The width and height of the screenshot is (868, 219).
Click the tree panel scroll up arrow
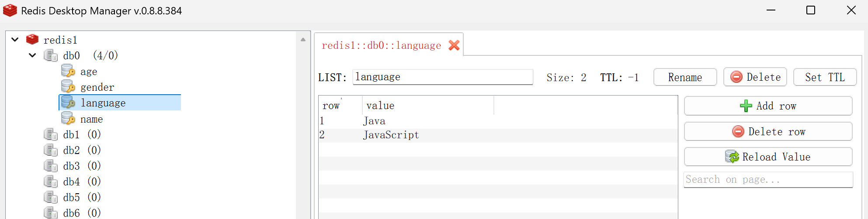(303, 39)
